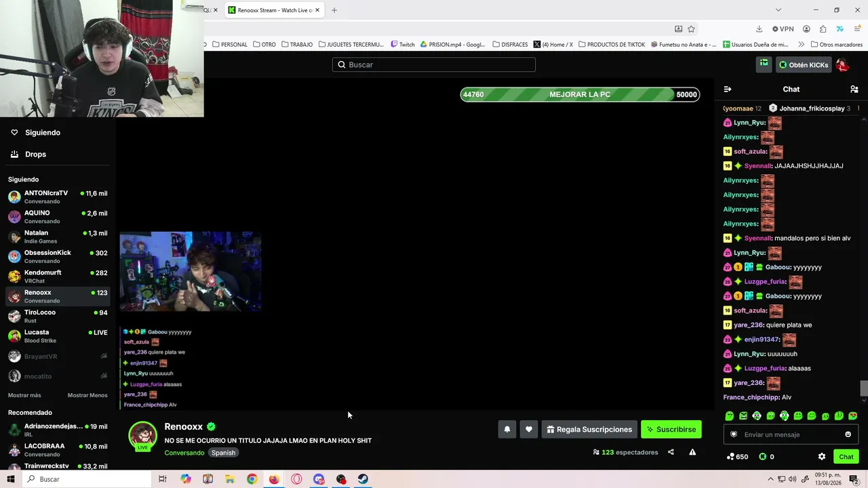Open browser account icon
Viewport: 868px width, 488px height.
806,29
